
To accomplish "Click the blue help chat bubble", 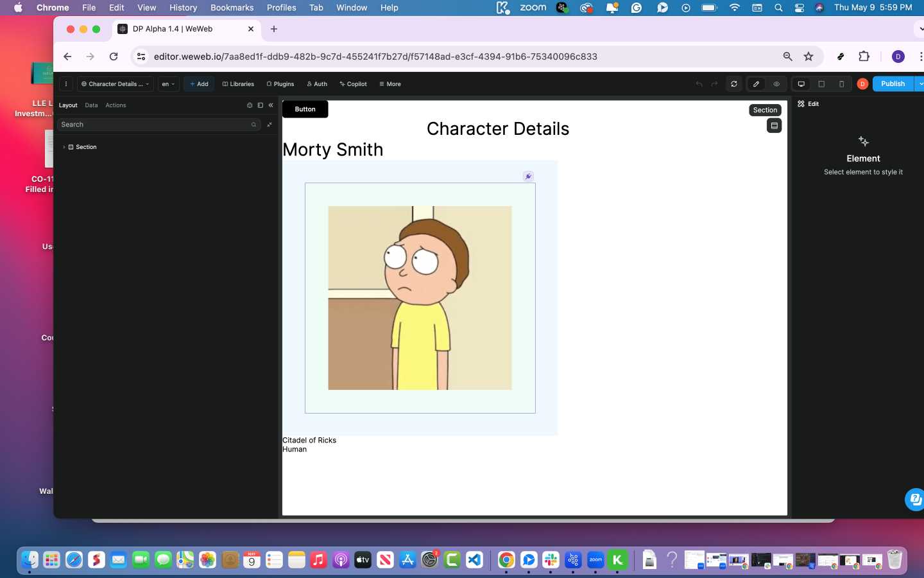I will (x=915, y=499).
